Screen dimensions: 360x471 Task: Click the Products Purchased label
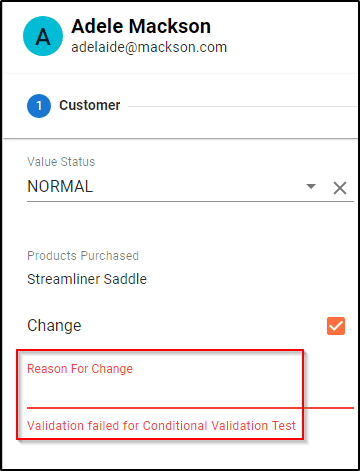[x=83, y=256]
